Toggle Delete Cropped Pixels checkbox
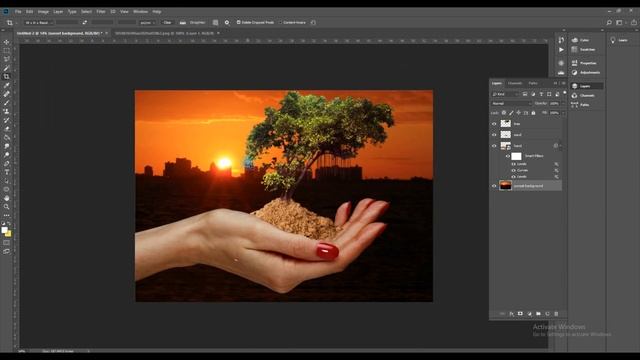Viewport: 640px width, 360px height. pos(238,22)
